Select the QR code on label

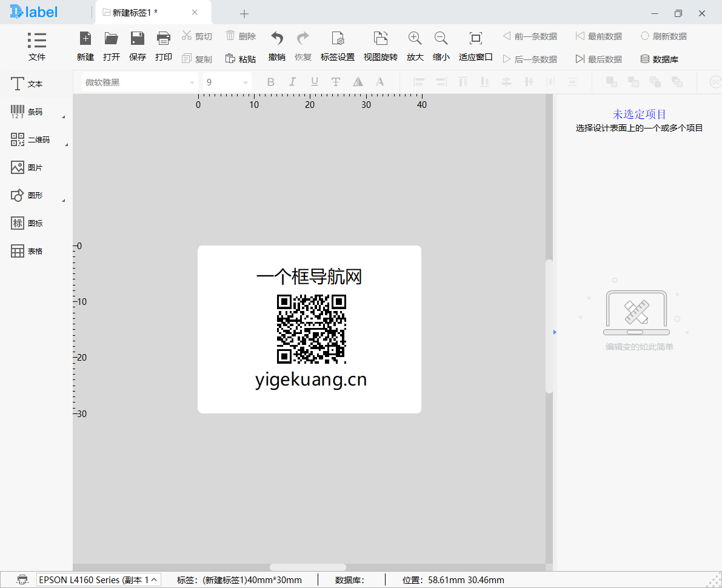click(311, 329)
